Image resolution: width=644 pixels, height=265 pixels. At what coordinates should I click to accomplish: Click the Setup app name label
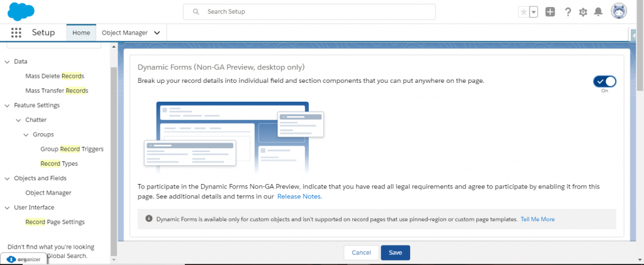pyautogui.click(x=43, y=33)
